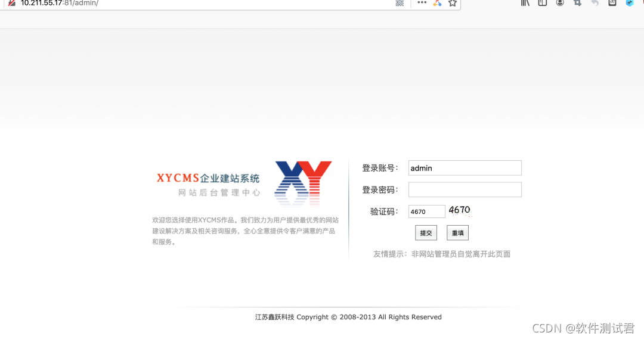This screenshot has height=339, width=644.
Task: Bookmark this page with the star icon
Action: pyautogui.click(x=453, y=3)
